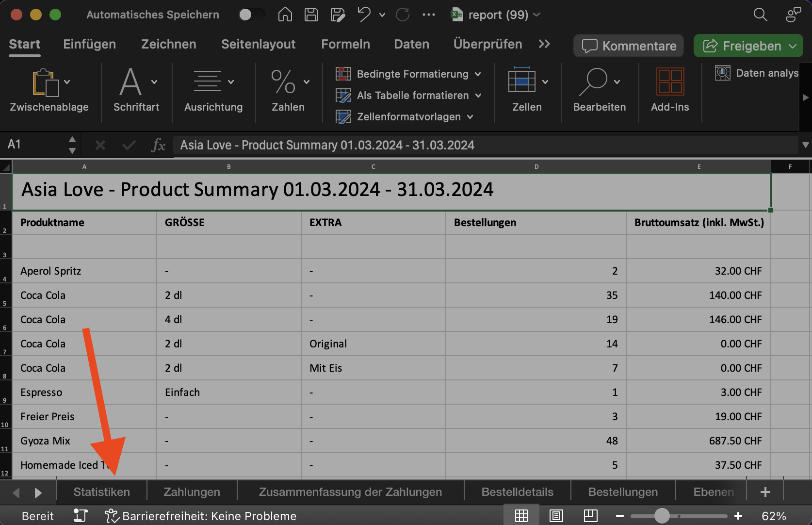The width and height of the screenshot is (812, 525).
Task: Click the accessibility status icon
Action: click(x=112, y=516)
